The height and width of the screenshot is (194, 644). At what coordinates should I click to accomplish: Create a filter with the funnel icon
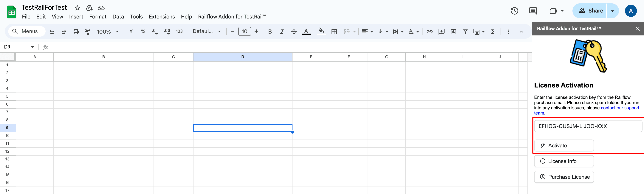click(465, 32)
